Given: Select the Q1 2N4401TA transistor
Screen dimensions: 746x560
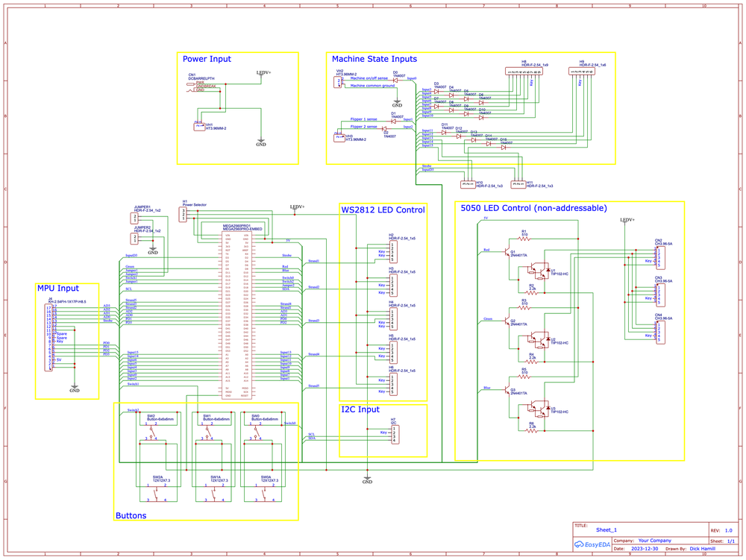Looking at the screenshot, I should click(507, 252).
